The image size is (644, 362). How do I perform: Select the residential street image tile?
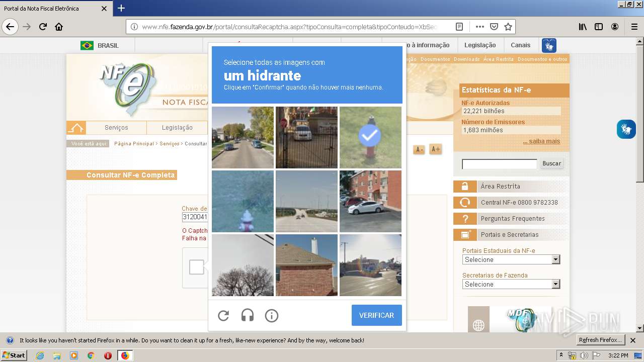pyautogui.click(x=243, y=137)
